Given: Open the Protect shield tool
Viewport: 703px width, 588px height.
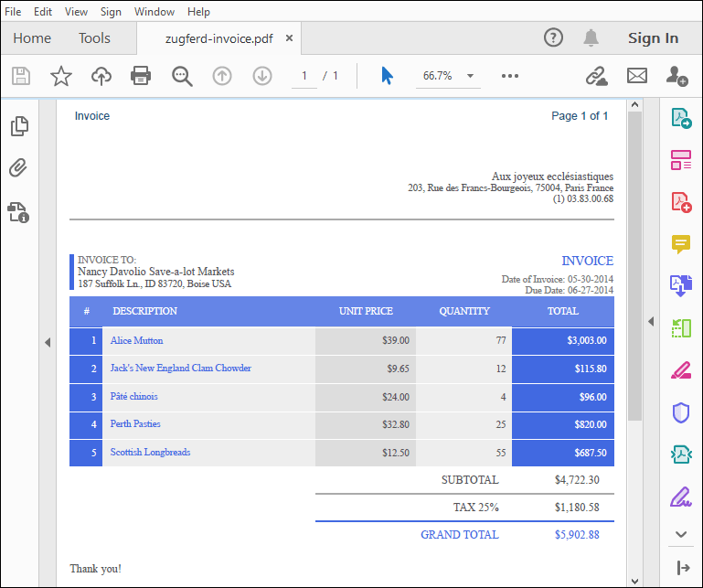Looking at the screenshot, I should click(680, 412).
